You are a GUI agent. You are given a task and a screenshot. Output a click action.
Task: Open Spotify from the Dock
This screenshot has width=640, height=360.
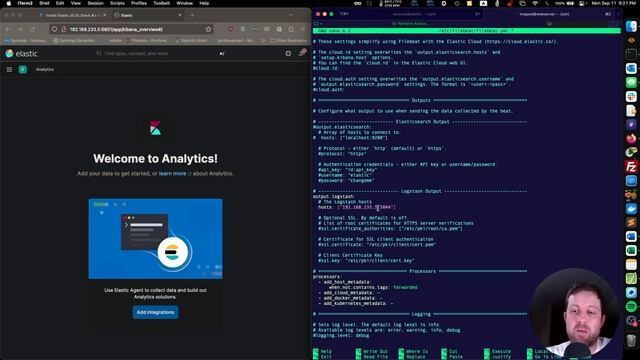631,307
